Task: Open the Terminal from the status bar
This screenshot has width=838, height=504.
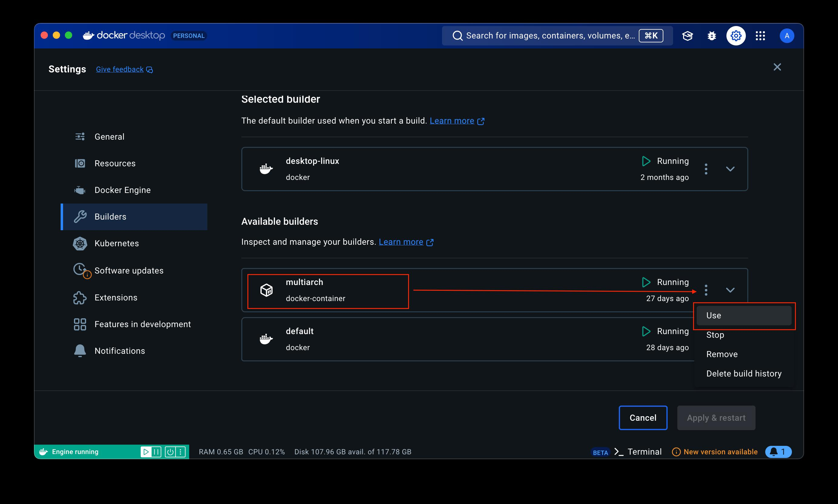Action: tap(638, 452)
